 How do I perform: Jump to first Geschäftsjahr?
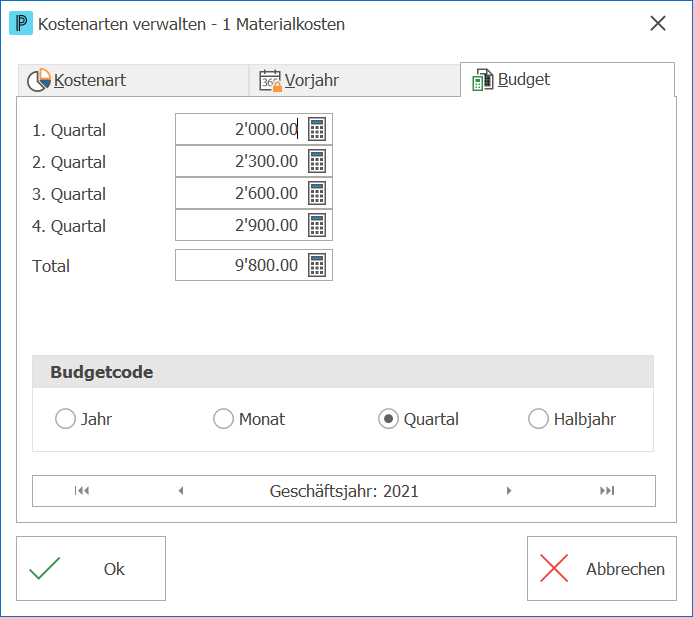click(82, 491)
